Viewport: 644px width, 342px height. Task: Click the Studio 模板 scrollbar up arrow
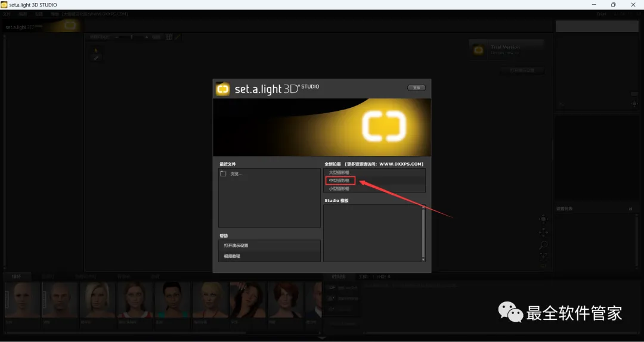(423, 207)
